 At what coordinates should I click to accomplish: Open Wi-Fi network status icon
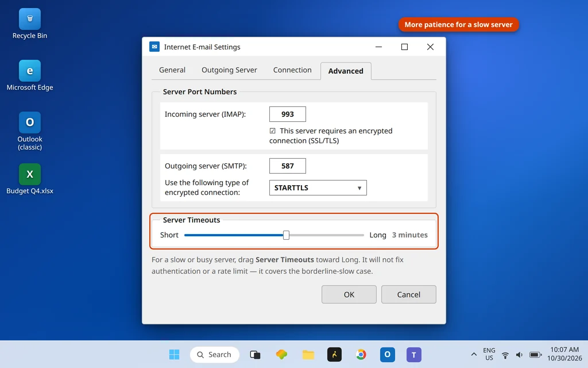tap(505, 355)
